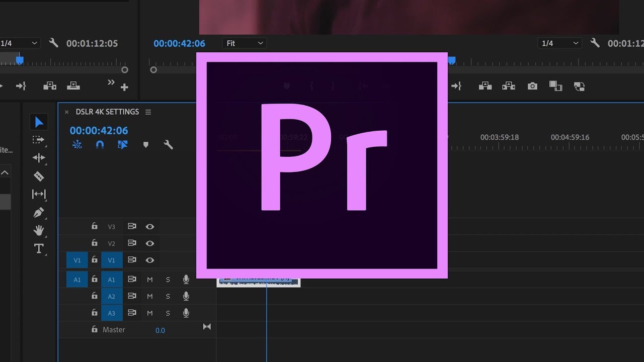644x362 pixels.
Task: Toggle track targeting for V3
Action: (112, 227)
